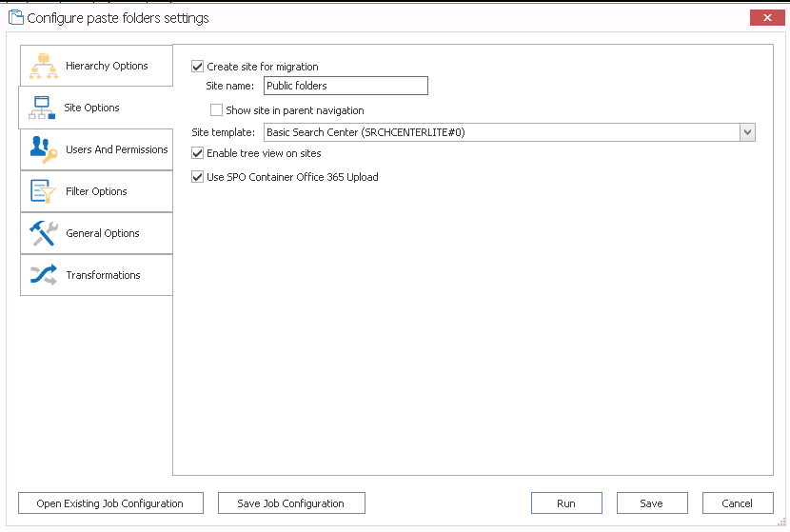Image resolution: width=790 pixels, height=532 pixels.
Task: Click the Hierarchy Options tree icon
Action: [x=44, y=66]
